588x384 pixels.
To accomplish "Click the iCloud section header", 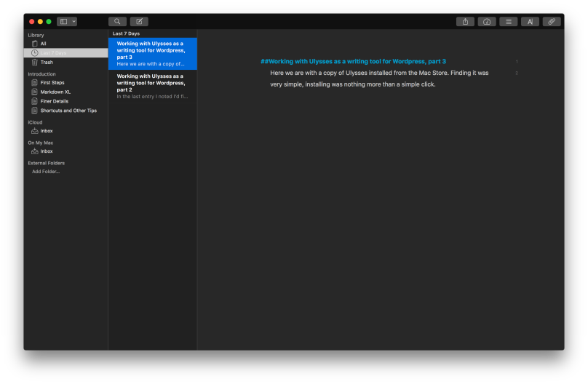I will pos(35,122).
